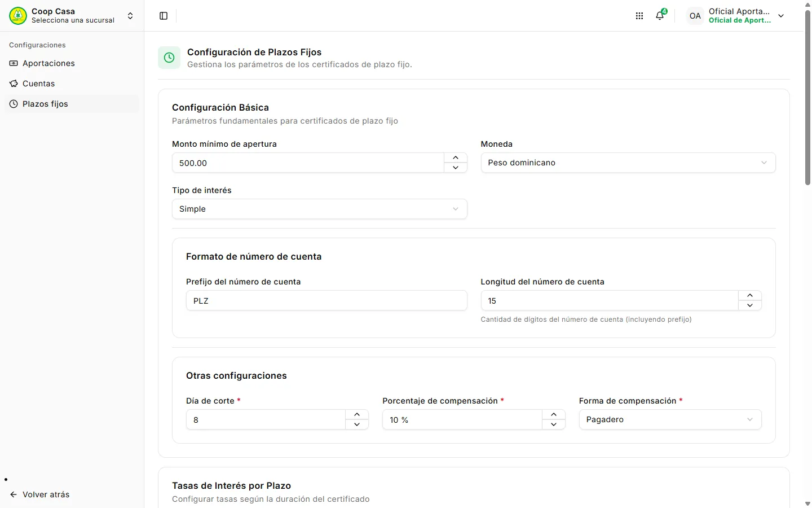Click Tasas de Interés por Plazo heading

(x=231, y=485)
